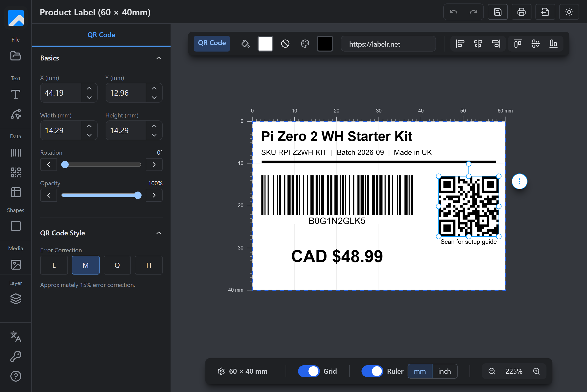Add a QR code from sidebar
This screenshot has height=392, width=587.
16,172
